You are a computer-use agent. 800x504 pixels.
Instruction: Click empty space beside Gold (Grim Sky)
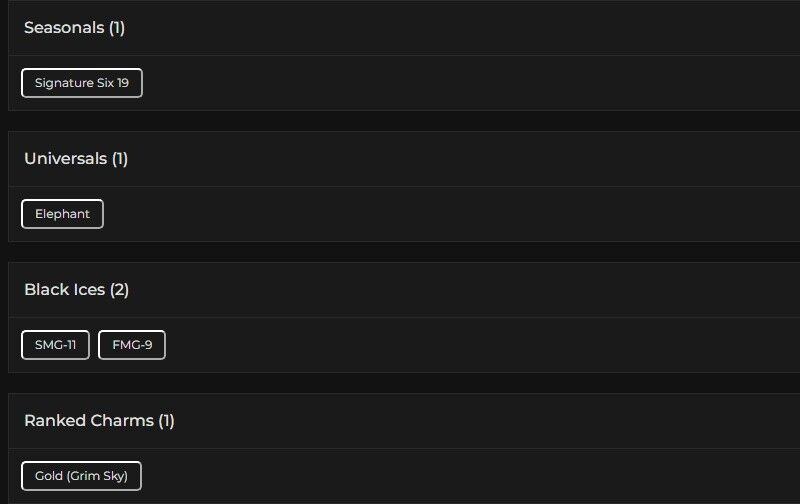[x=450, y=476]
